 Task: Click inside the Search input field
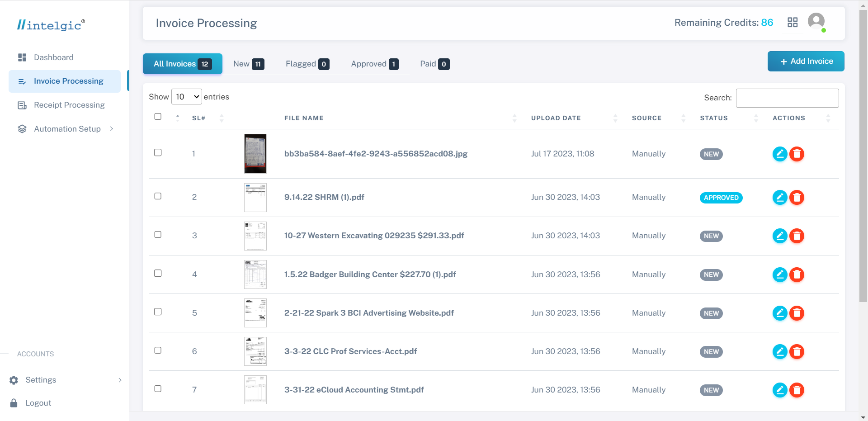tap(787, 98)
